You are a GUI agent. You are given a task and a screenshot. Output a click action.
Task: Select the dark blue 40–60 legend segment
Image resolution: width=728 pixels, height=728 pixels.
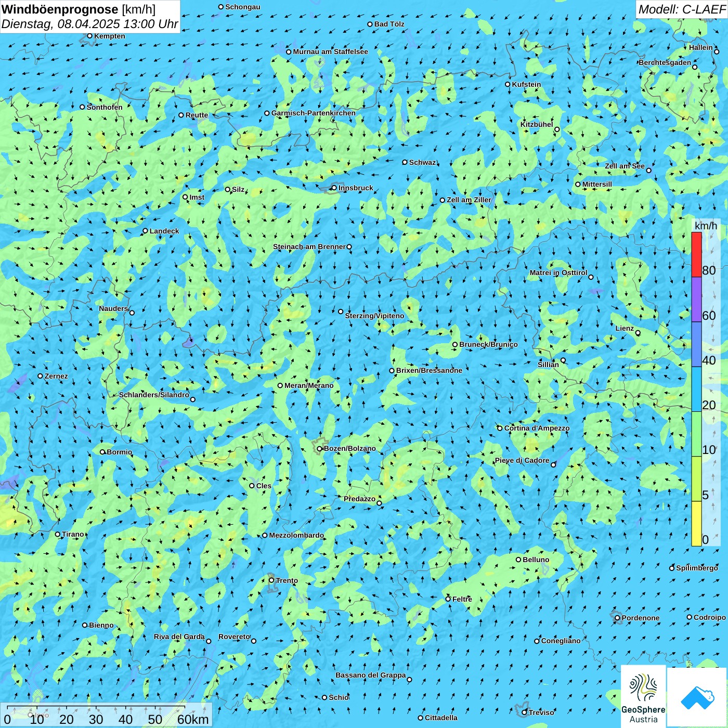696,344
